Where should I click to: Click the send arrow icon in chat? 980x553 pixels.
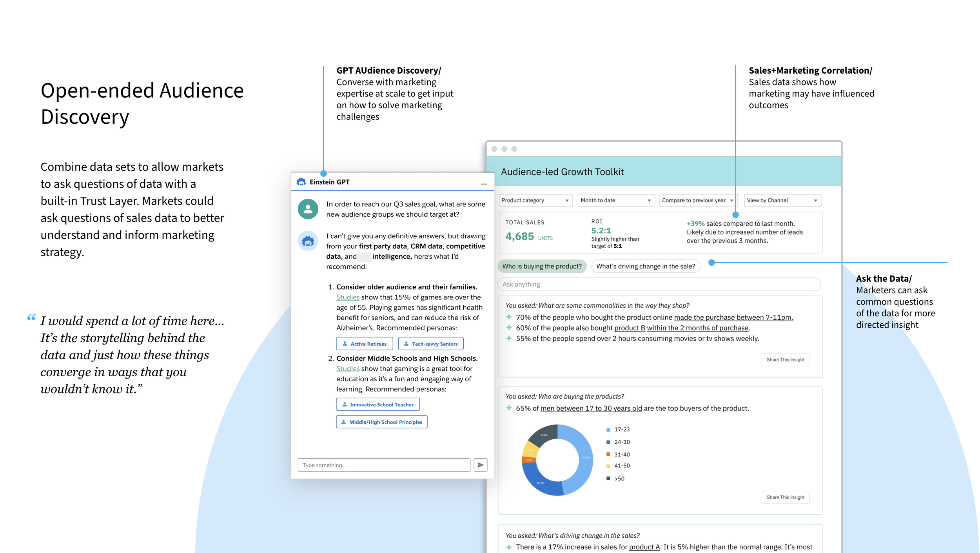click(480, 465)
